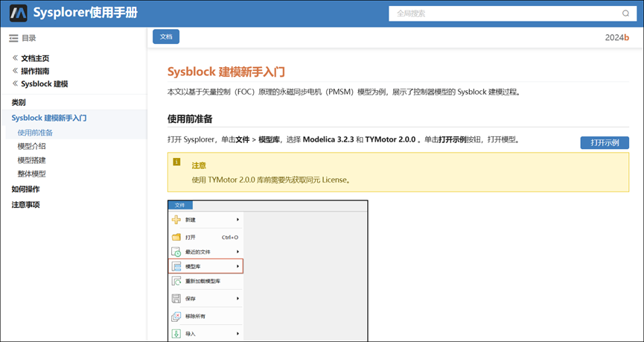Open the 文件 menu tab in the screenshot
The image size is (644, 342).
tap(180, 206)
